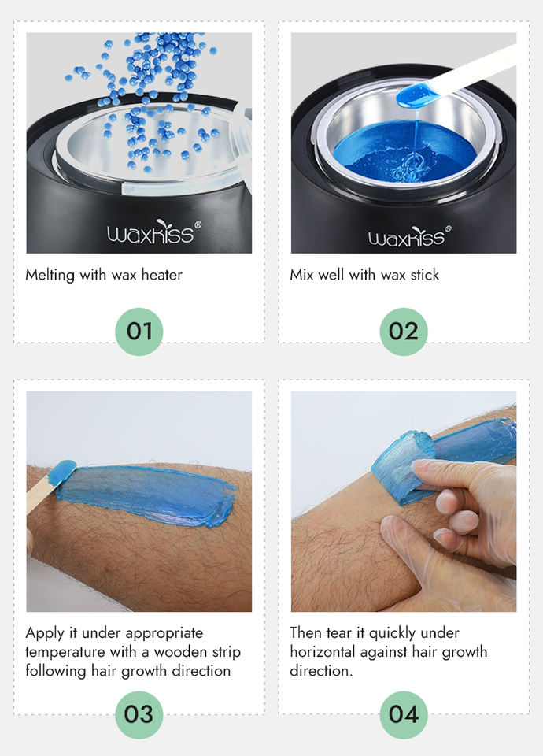Select the 'Melting with wax heater' caption

tap(104, 275)
